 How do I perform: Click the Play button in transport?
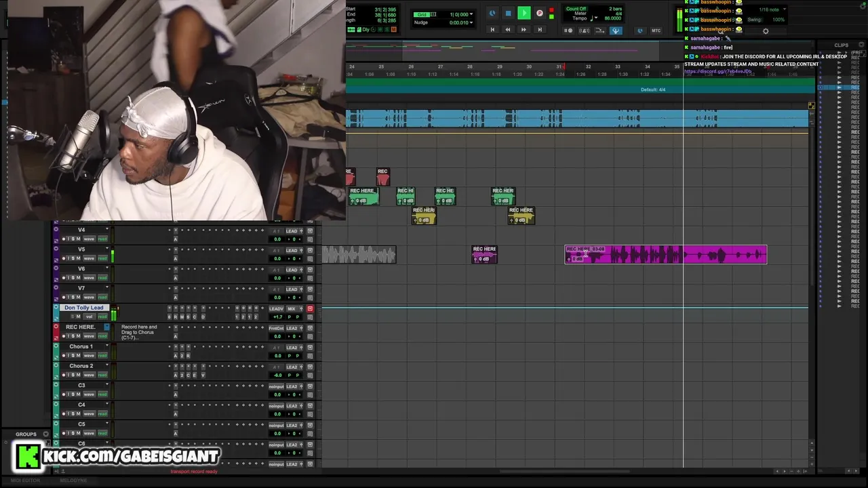524,13
